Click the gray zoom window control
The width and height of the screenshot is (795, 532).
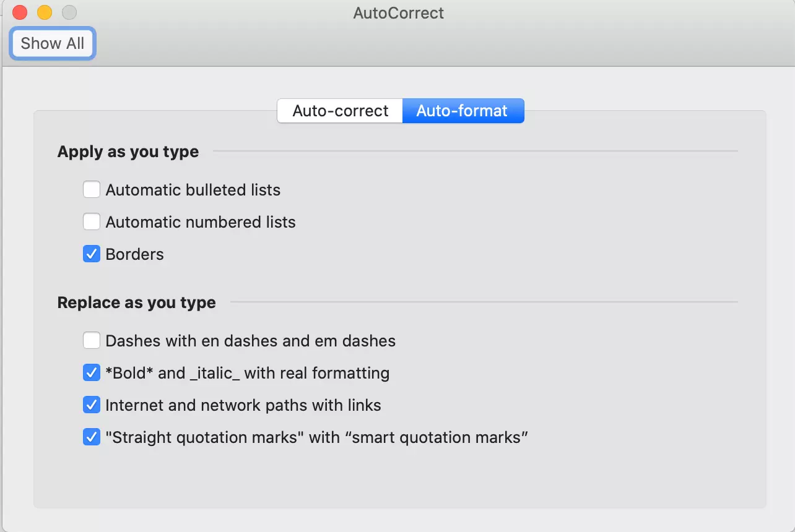(69, 12)
